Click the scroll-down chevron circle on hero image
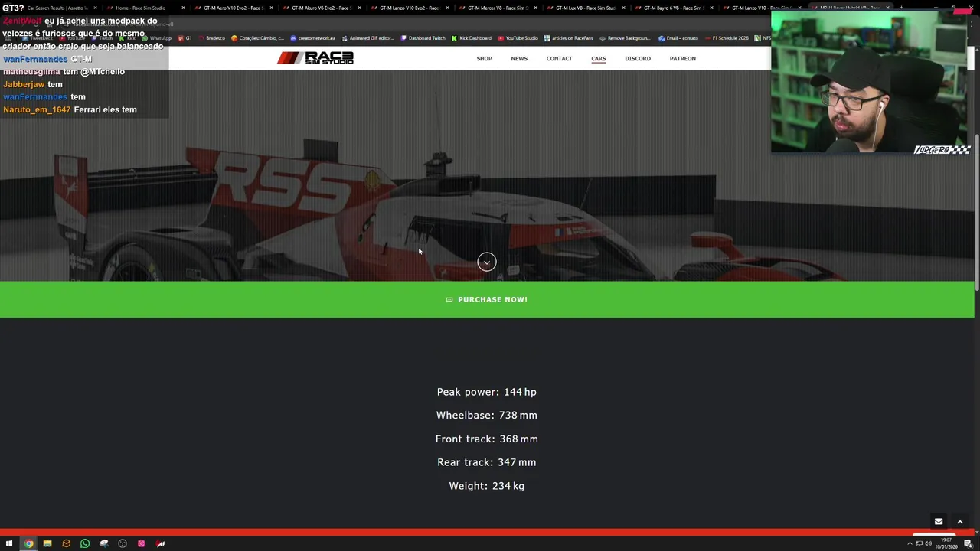The width and height of the screenshot is (980, 551). point(487,262)
